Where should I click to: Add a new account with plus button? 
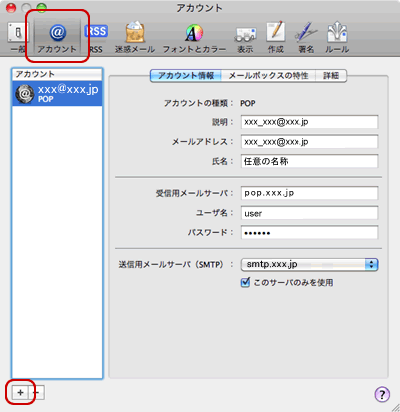point(20,393)
